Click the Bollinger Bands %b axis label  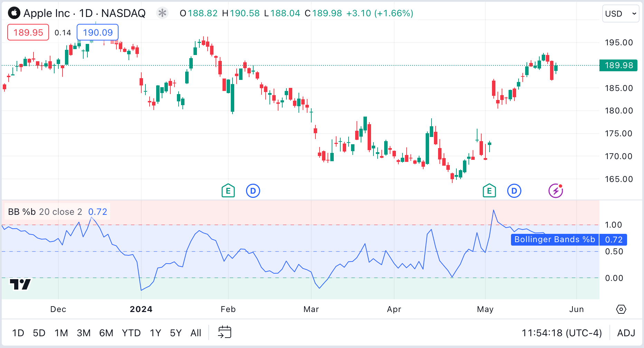tap(555, 239)
